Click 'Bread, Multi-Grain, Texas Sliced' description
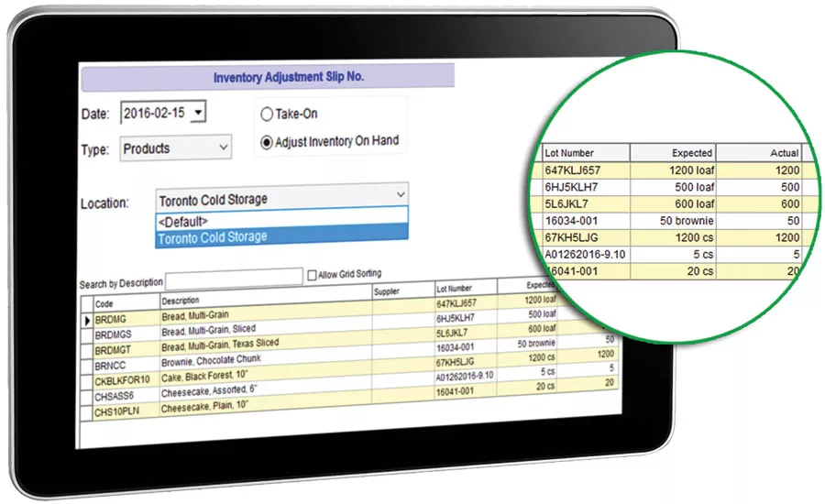The image size is (825, 504). 220,345
